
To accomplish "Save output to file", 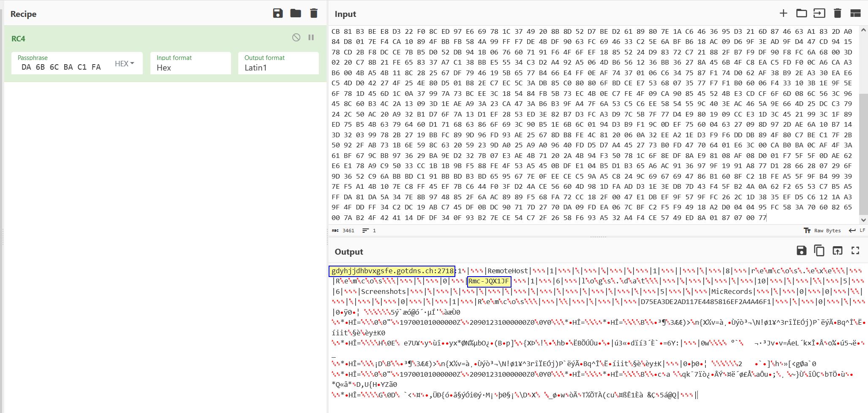I will point(801,250).
